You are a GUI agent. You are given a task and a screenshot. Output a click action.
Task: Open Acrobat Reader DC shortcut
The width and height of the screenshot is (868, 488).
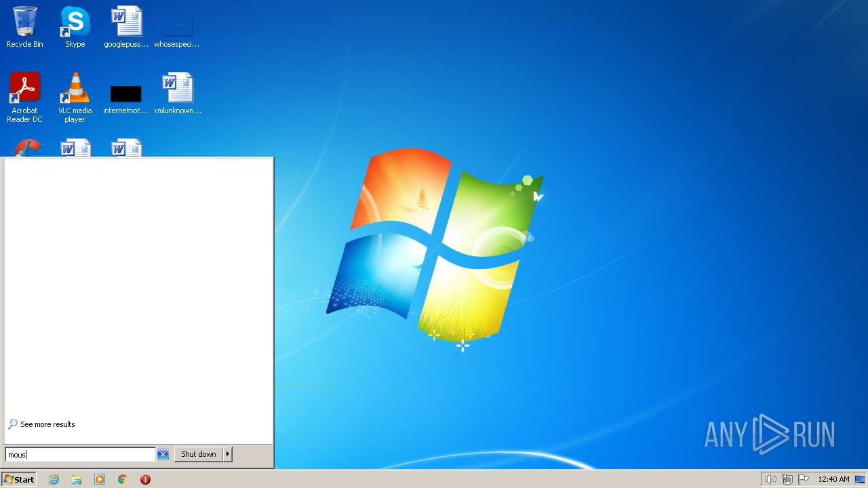pyautogui.click(x=24, y=98)
